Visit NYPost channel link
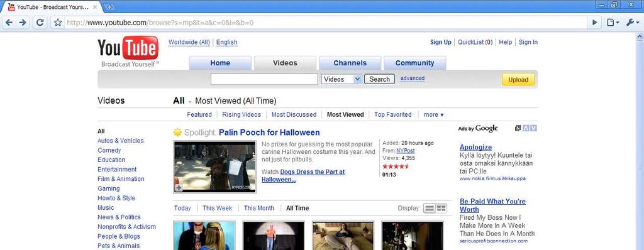The height and width of the screenshot is (250, 644). tap(406, 151)
